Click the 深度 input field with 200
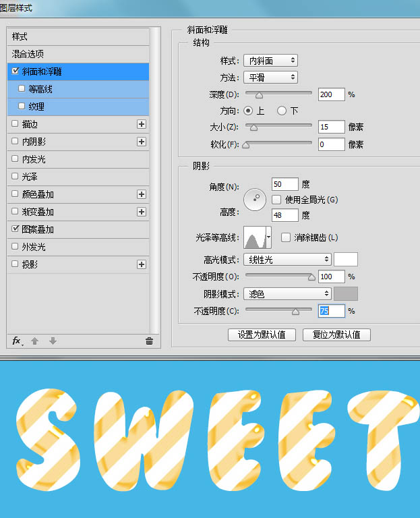The width and height of the screenshot is (420, 518). tap(332, 94)
